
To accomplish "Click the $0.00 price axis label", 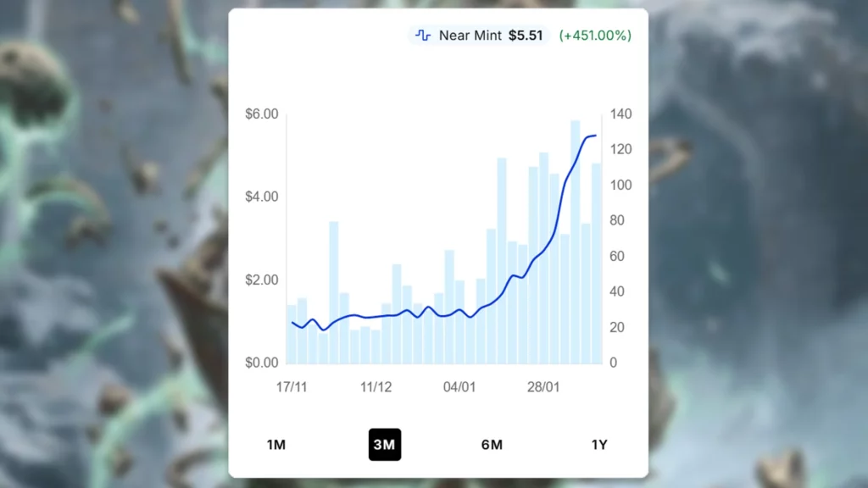I will (262, 363).
